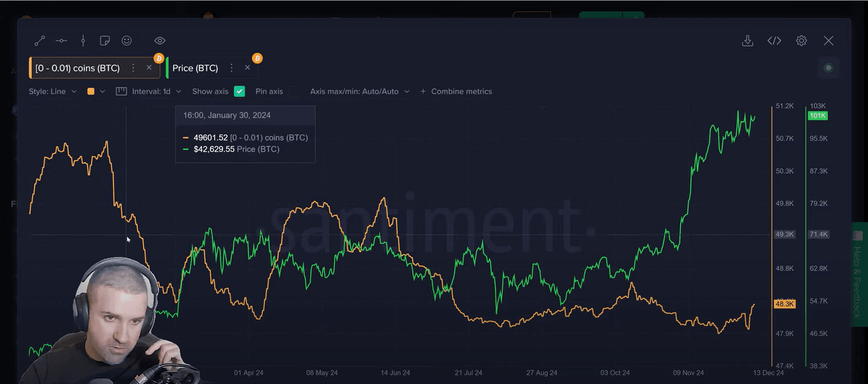Select the line drawing tool icon

(x=40, y=41)
